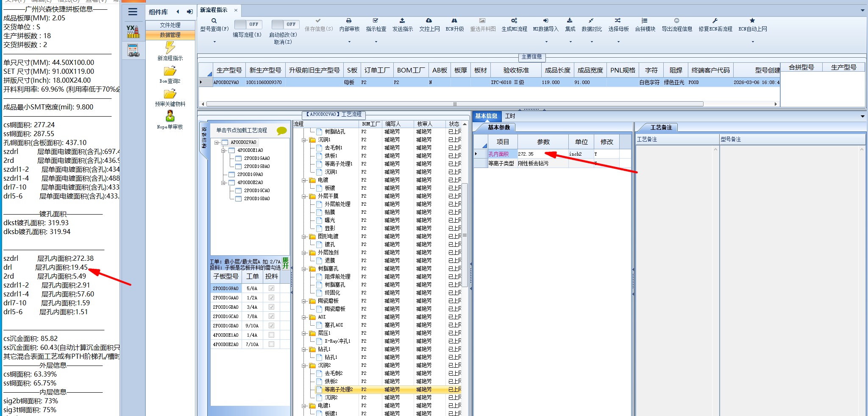The height and width of the screenshot is (416, 868).
Task: Open the 数据管理 section button
Action: point(170,35)
